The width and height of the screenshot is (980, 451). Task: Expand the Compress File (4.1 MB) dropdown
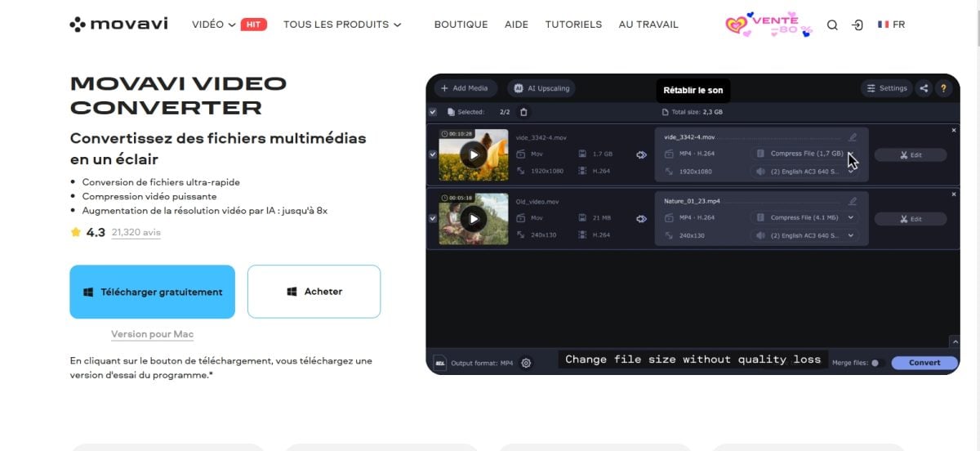click(x=851, y=217)
